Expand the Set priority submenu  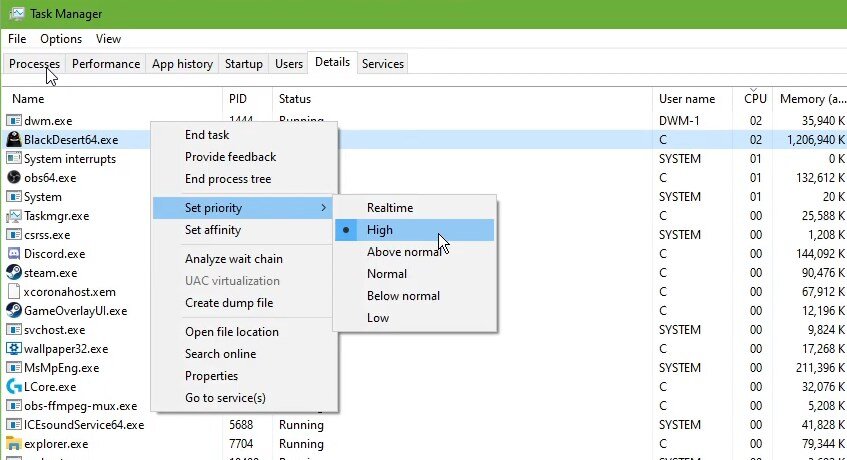(x=244, y=208)
